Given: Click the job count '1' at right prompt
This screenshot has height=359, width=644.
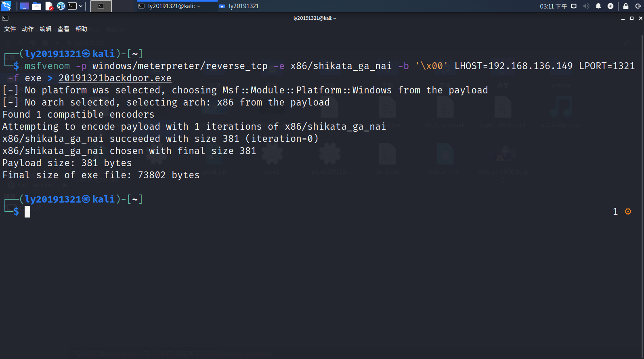Looking at the screenshot, I should [x=615, y=211].
